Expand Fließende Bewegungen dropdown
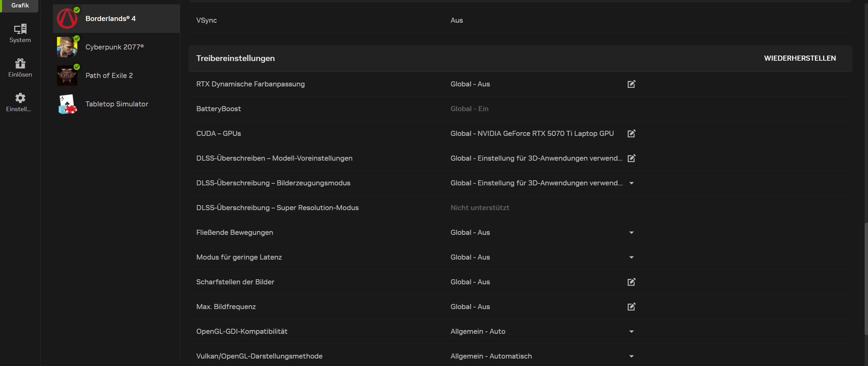The width and height of the screenshot is (868, 366). pyautogui.click(x=631, y=233)
